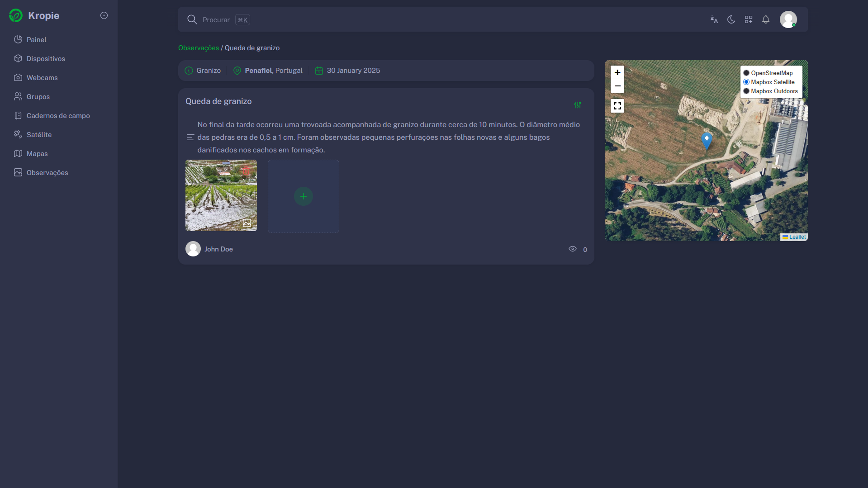This screenshot has height=488, width=868.
Task: Open the hailstorm vineyard photo thumbnail
Action: (221, 195)
